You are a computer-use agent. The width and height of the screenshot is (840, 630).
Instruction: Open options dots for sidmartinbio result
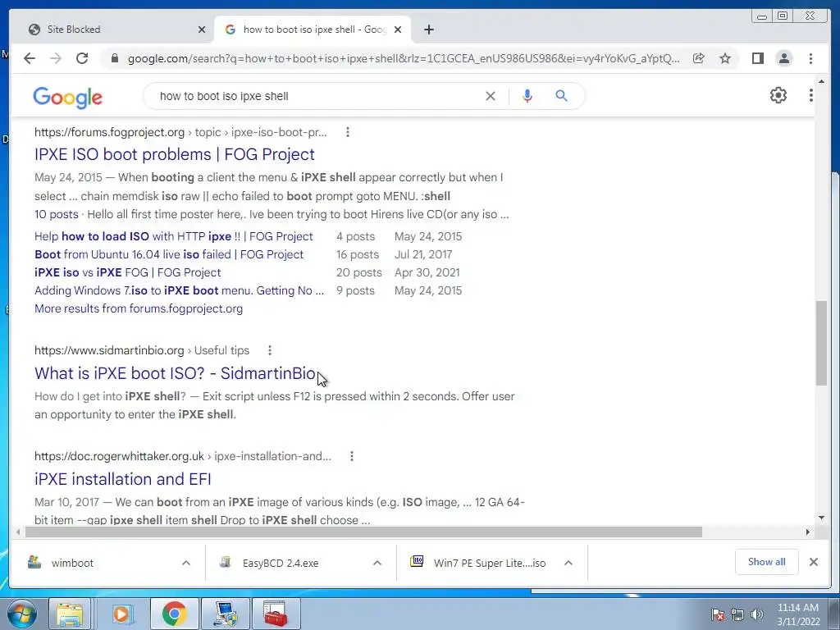[269, 350]
